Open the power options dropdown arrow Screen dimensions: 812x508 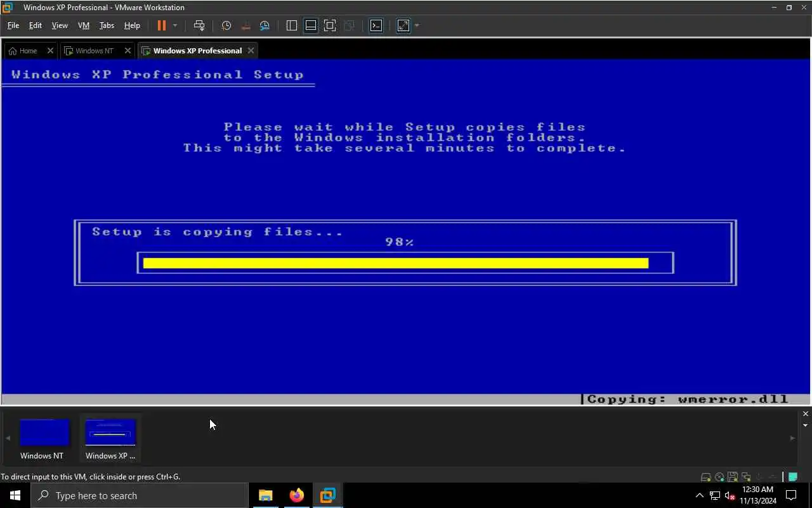(175, 25)
